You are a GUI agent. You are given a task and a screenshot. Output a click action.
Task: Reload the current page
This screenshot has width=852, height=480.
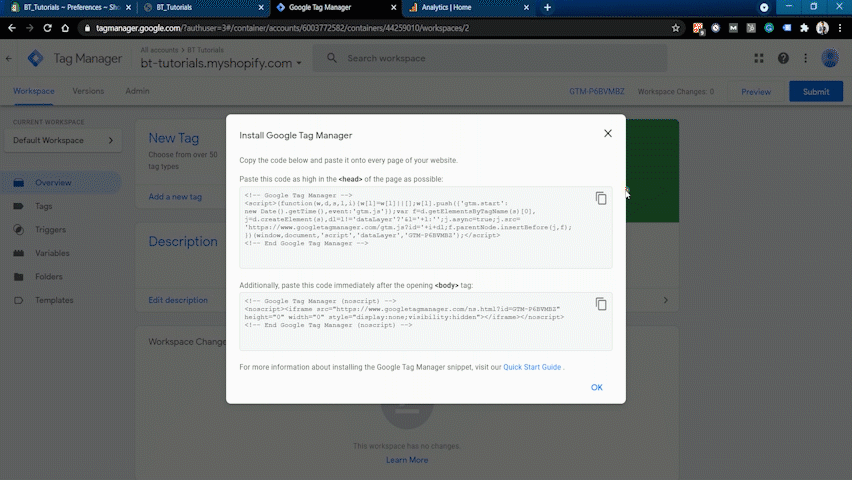[47, 28]
